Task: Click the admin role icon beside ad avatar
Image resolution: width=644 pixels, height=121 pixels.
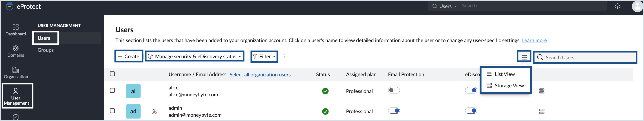Action: 154,112
